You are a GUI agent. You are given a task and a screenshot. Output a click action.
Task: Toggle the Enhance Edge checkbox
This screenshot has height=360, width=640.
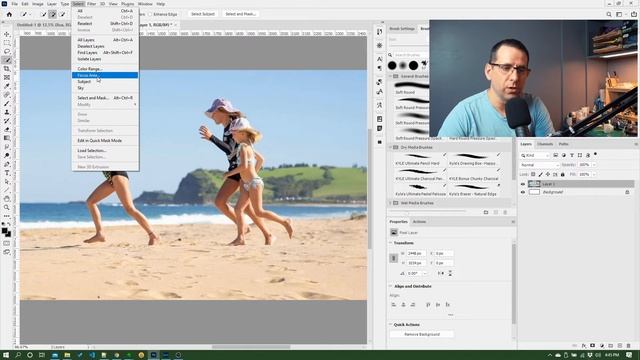150,14
